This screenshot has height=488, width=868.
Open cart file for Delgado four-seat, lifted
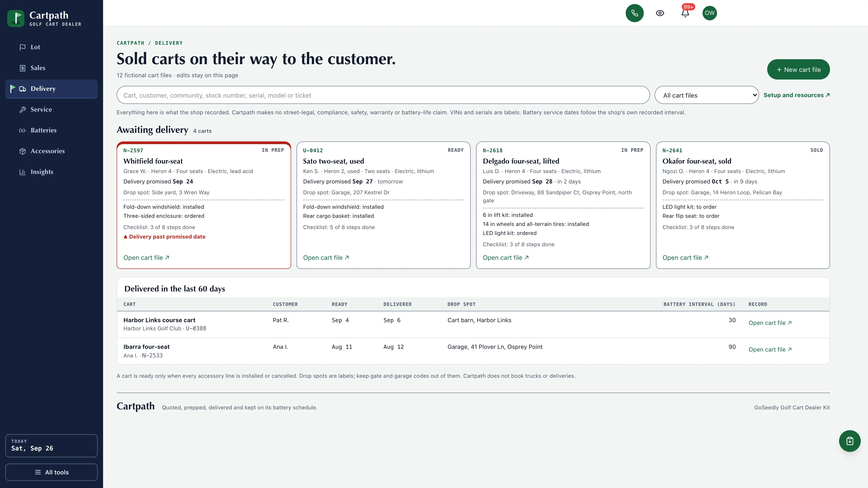[506, 258]
